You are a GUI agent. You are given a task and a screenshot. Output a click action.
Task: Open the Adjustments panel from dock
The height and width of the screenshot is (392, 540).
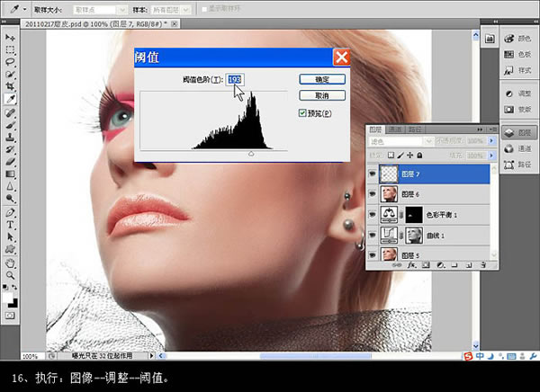[517, 94]
